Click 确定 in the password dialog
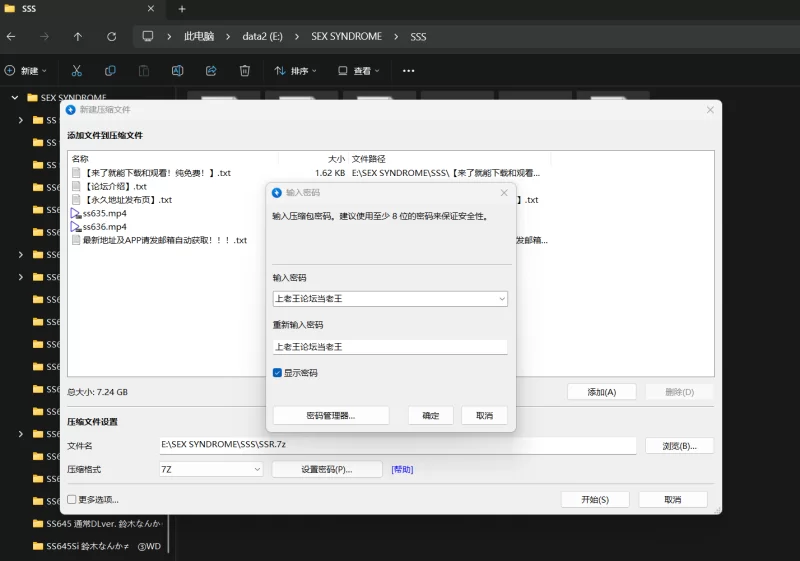Screen dimensions: 800x561 (x=431, y=415)
